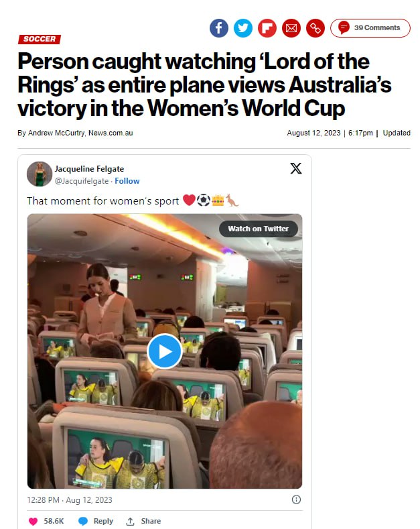
Task: Open the SOCCER category tag
Action: click(x=40, y=39)
